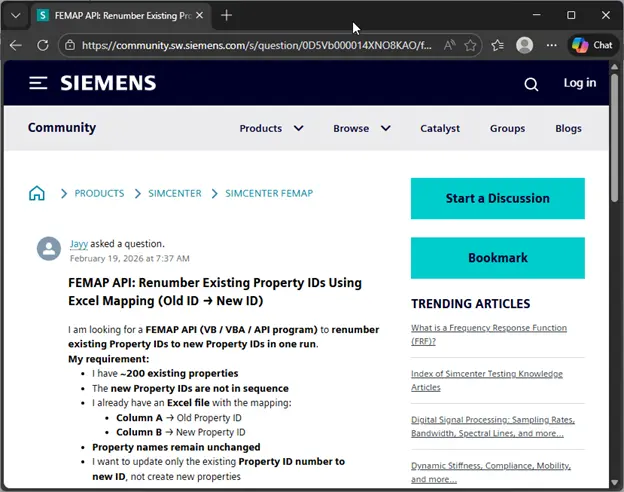Viewport: 624px width, 492px height.
Task: Click 'Column B → New Property ID' line
Action: click(180, 432)
